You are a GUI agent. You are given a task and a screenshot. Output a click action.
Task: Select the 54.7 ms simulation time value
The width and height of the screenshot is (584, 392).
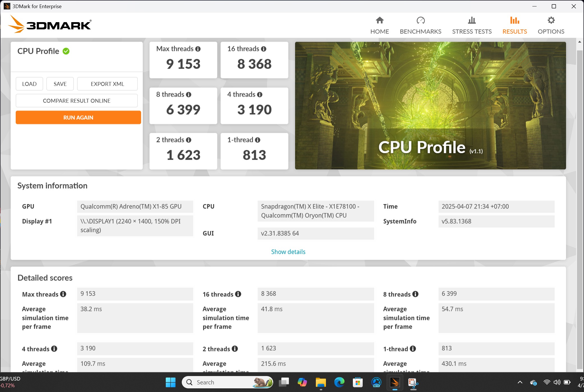coord(496,318)
